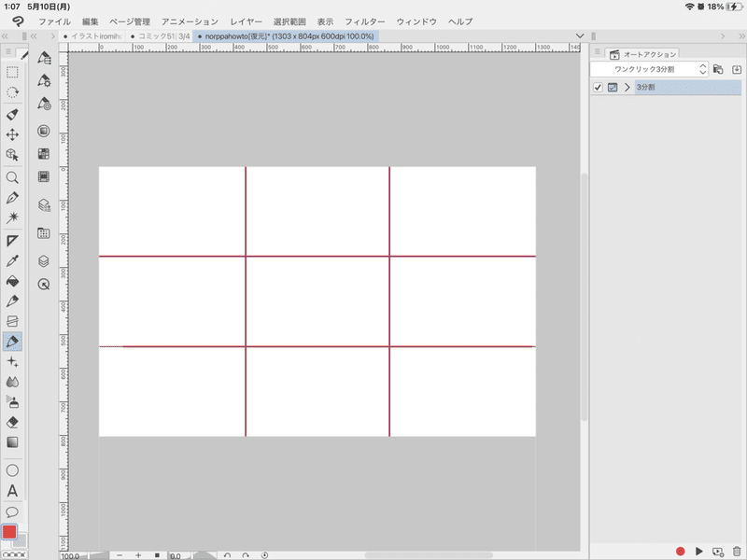Open the Auto Action palette menu
The image size is (747, 560).
(598, 52)
